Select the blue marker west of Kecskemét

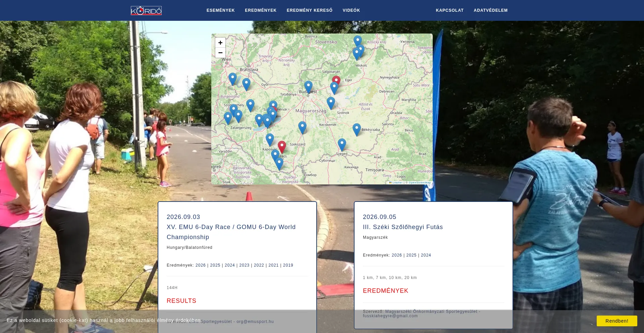[302, 127]
